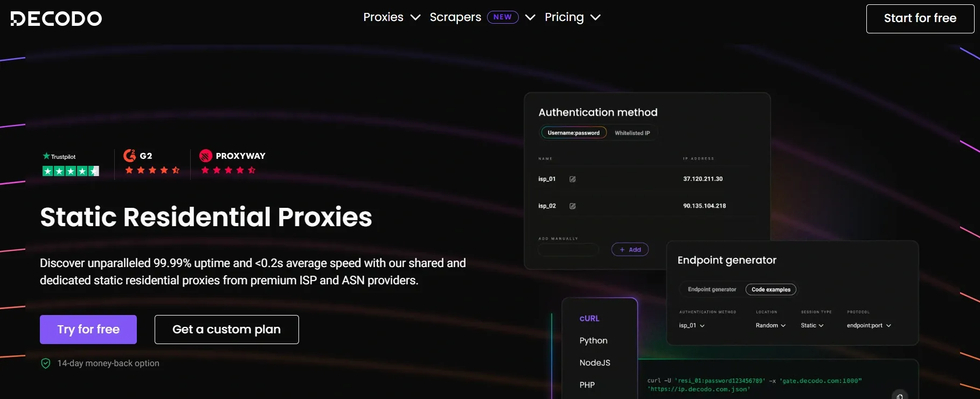Screen dimensions: 980x399
Task: Click the isp_02 name text
Action: (x=547, y=206)
